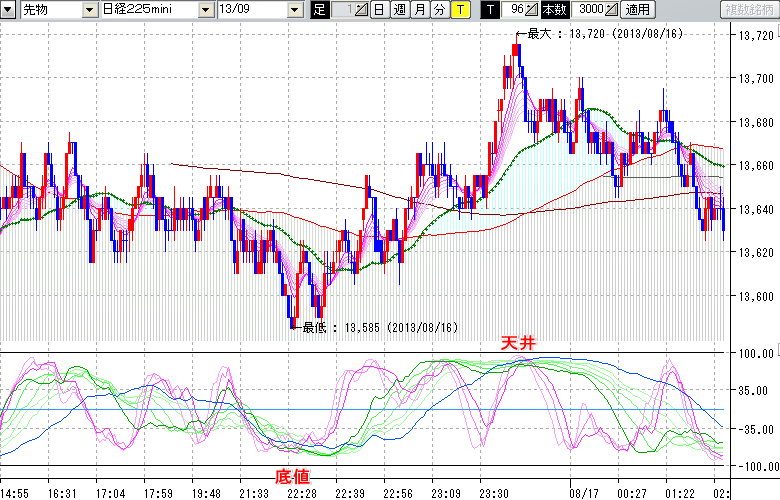Screen dimensions: 780x500
Task: Click inside the 96 tick count field
Action: [514, 10]
